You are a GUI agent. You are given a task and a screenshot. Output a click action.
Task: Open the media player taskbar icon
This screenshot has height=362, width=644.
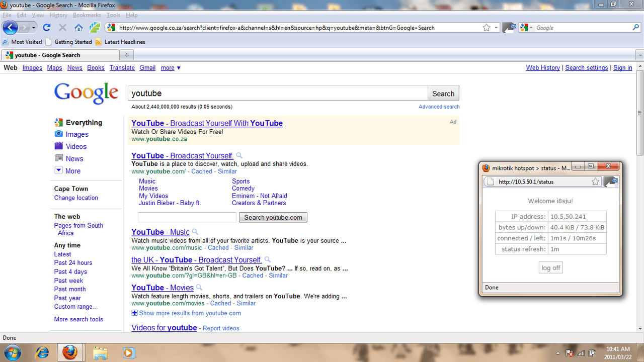[x=128, y=352]
